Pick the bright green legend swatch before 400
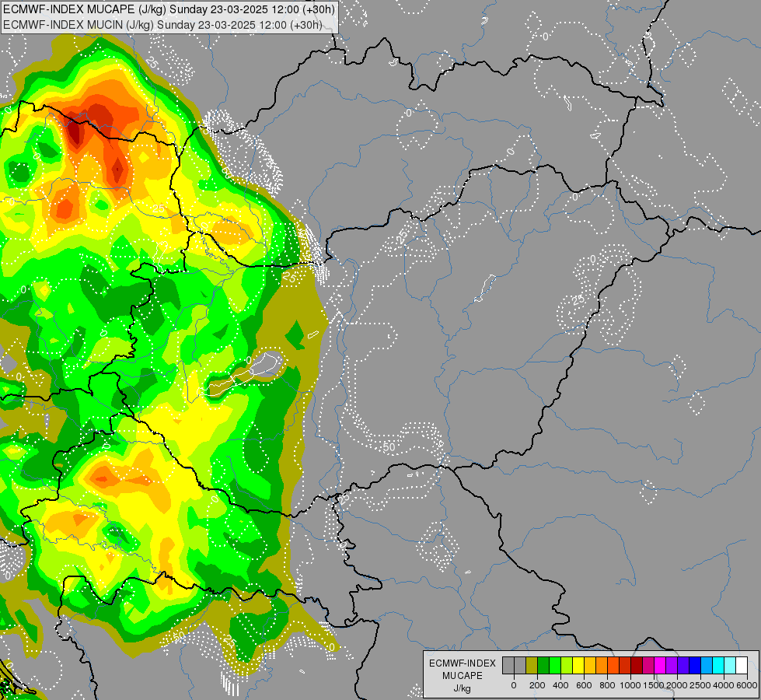The width and height of the screenshot is (761, 700). [x=555, y=665]
